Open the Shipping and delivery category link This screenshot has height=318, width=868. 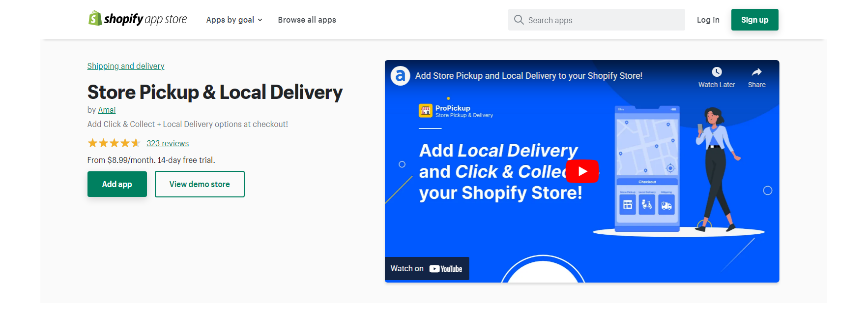tap(126, 66)
